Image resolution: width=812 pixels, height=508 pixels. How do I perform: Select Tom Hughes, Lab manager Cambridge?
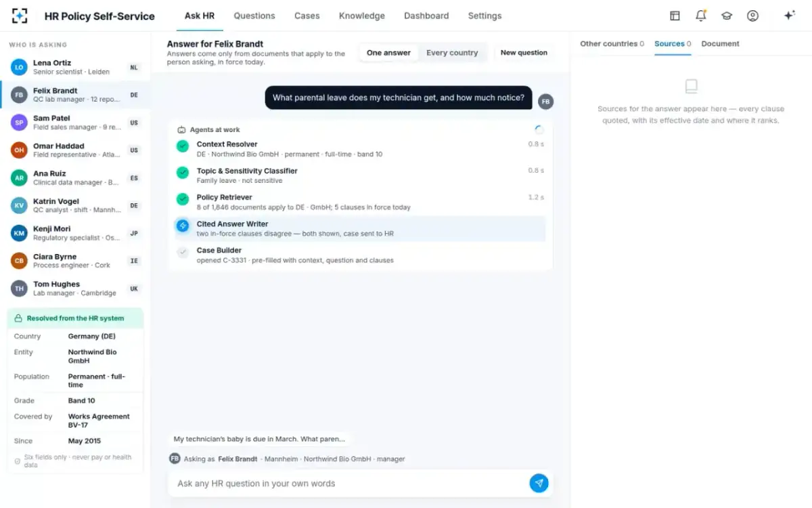click(75, 289)
